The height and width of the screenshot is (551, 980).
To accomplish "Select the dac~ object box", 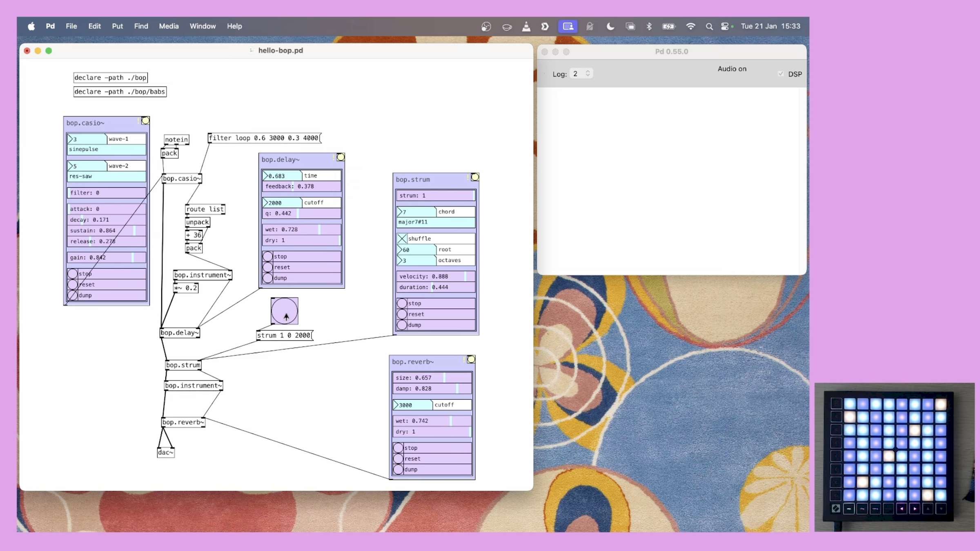I will (166, 452).
